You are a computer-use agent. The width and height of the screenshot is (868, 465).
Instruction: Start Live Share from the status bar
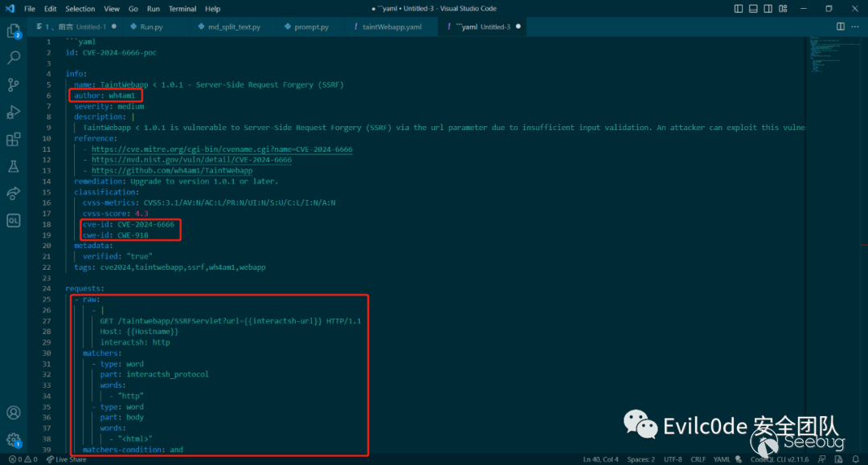[67, 459]
